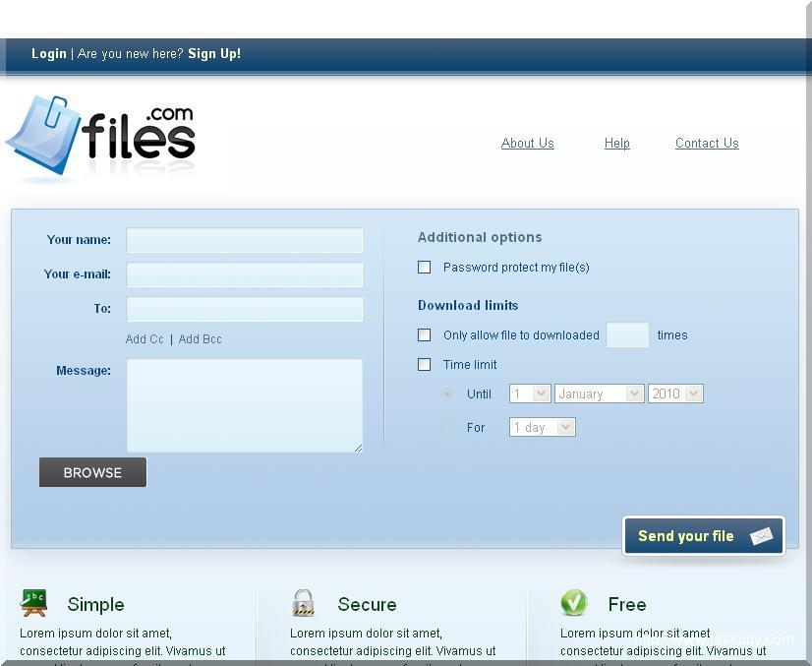The width and height of the screenshot is (812, 666).
Task: Toggle the Time limit checkbox
Action: click(x=425, y=365)
